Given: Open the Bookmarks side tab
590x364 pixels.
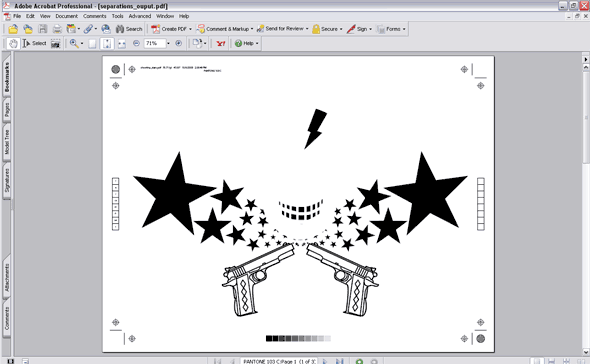Looking at the screenshot, I should click(7, 77).
